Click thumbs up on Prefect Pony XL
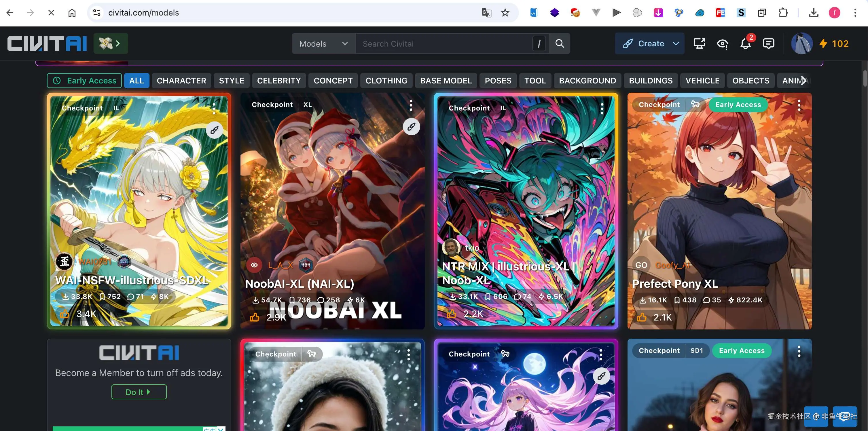Image resolution: width=868 pixels, height=431 pixels. point(642,317)
